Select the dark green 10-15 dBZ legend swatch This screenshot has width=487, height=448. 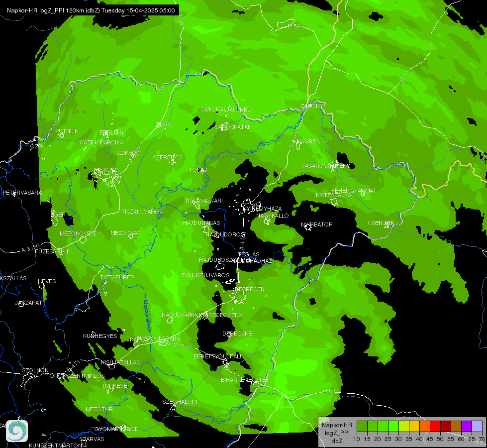[362, 427]
